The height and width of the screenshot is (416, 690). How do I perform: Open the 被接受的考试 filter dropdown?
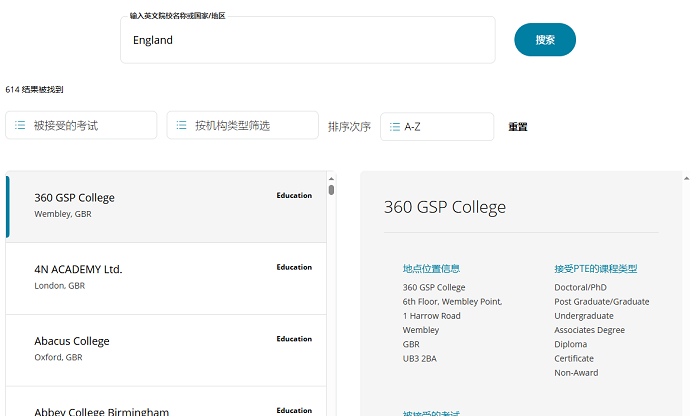point(81,126)
